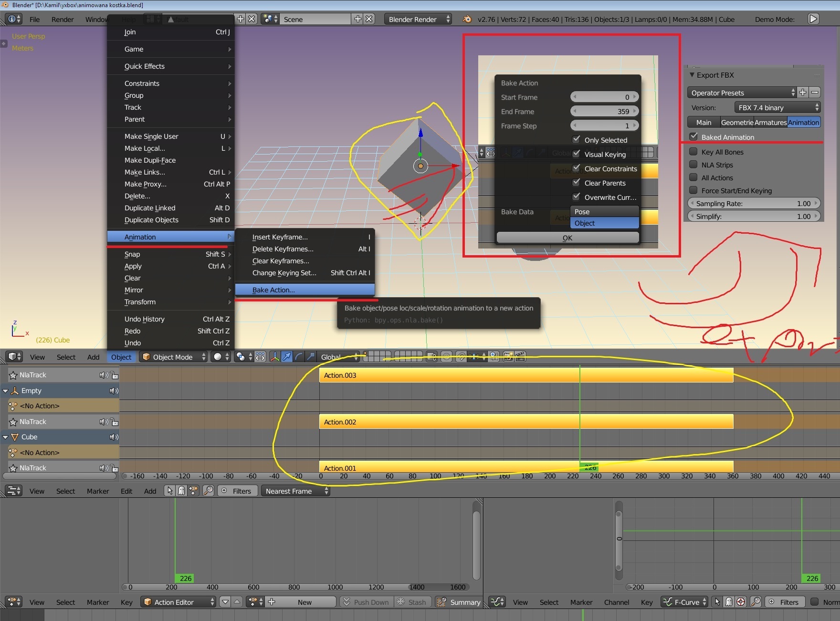The width and height of the screenshot is (840, 621).
Task: Switch to the Armatures tab in Export FBX
Action: point(770,123)
